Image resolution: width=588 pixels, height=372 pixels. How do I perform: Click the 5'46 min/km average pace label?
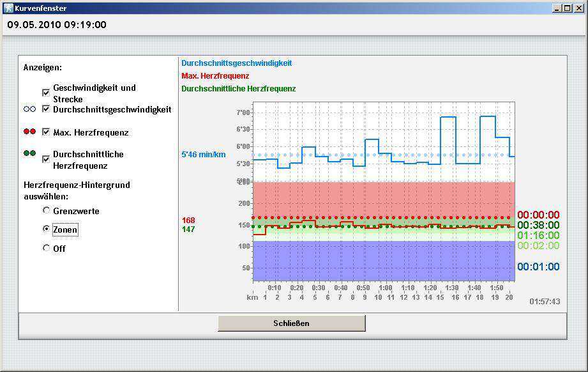pyautogui.click(x=204, y=155)
